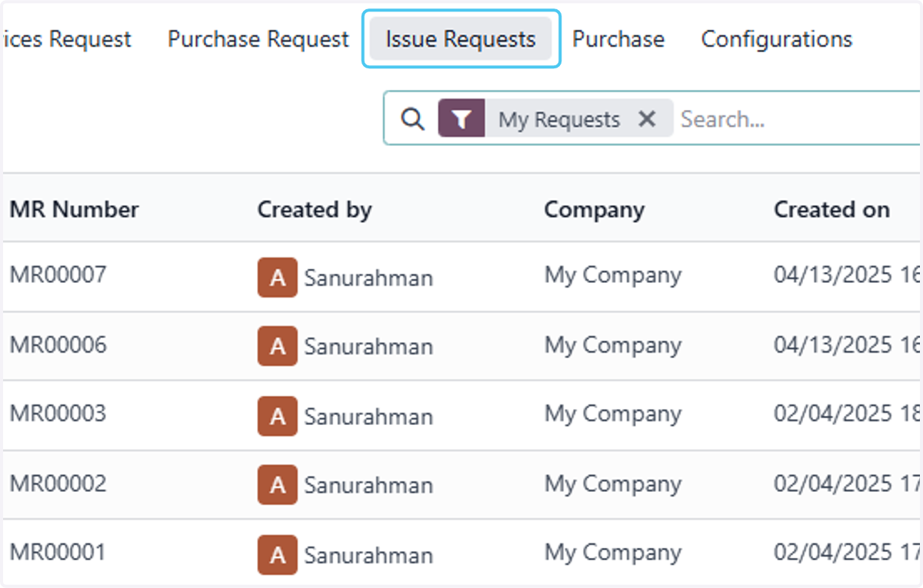Viewport: 923px width, 588px height.
Task: Open the Configurations menu
Action: click(777, 39)
